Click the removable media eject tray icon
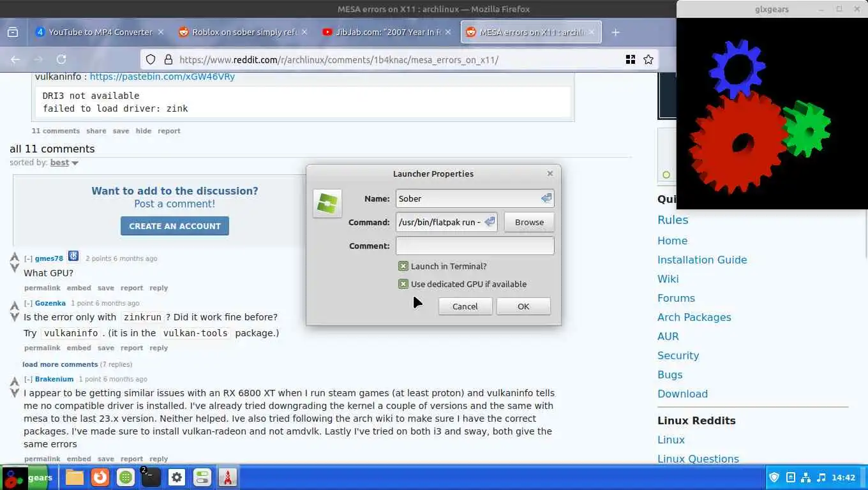This screenshot has height=490, width=868. (790, 477)
